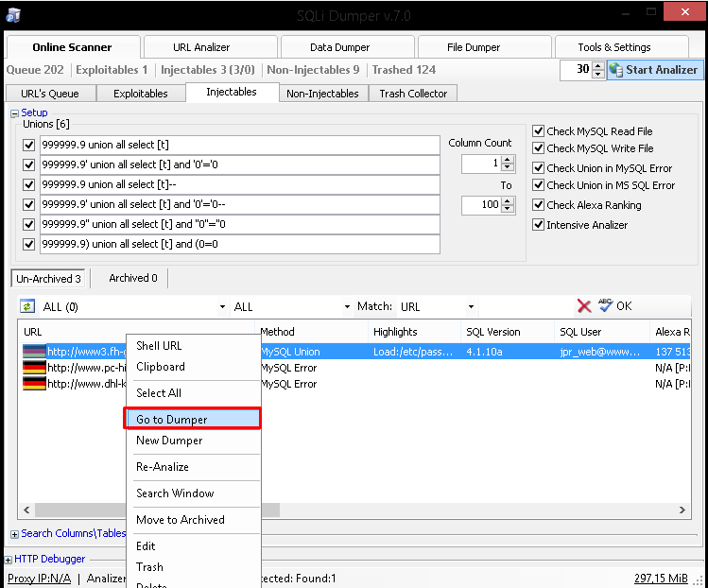
Task: Click the ABC checkmark OK icon
Action: click(605, 306)
